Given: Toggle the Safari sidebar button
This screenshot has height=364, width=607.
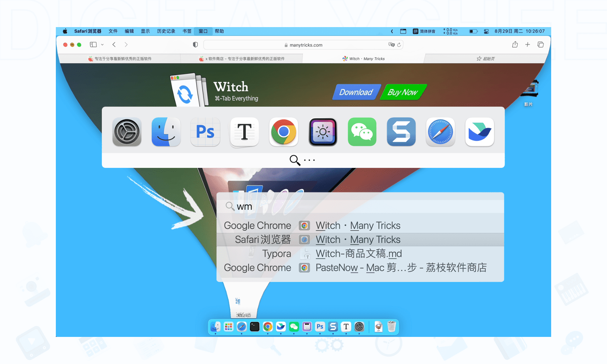Looking at the screenshot, I should 93,45.
